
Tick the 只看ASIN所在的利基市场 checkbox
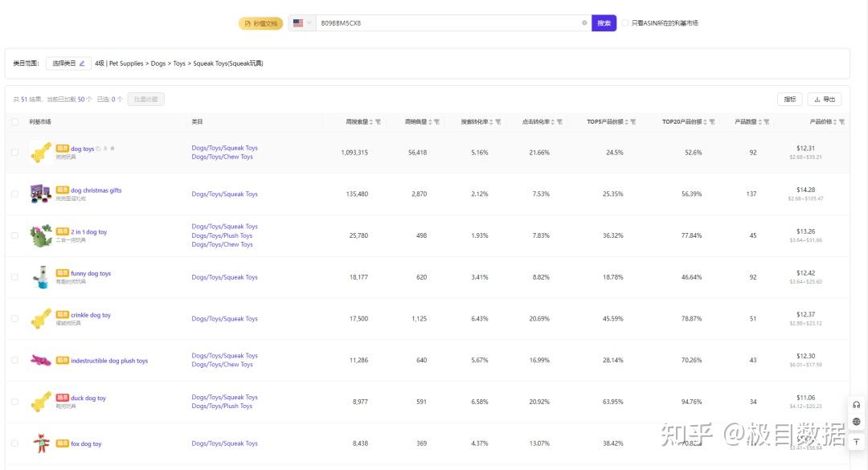click(x=625, y=23)
